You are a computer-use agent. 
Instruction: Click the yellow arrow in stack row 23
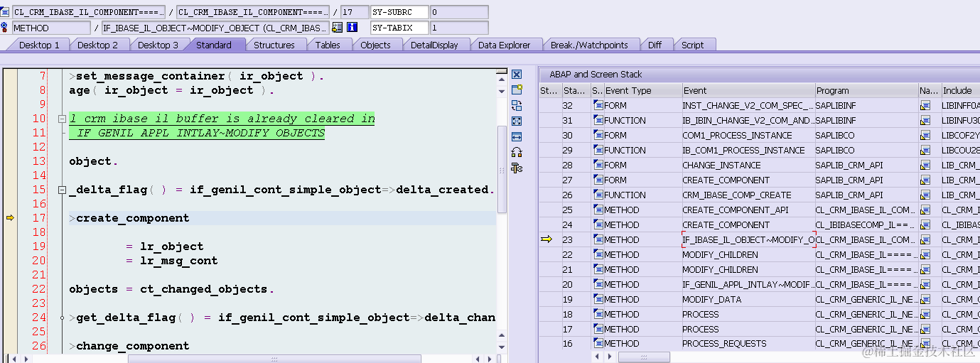tap(546, 239)
